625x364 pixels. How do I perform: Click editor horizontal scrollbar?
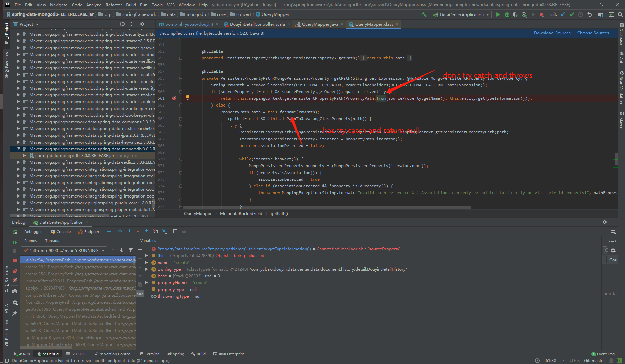326,208
